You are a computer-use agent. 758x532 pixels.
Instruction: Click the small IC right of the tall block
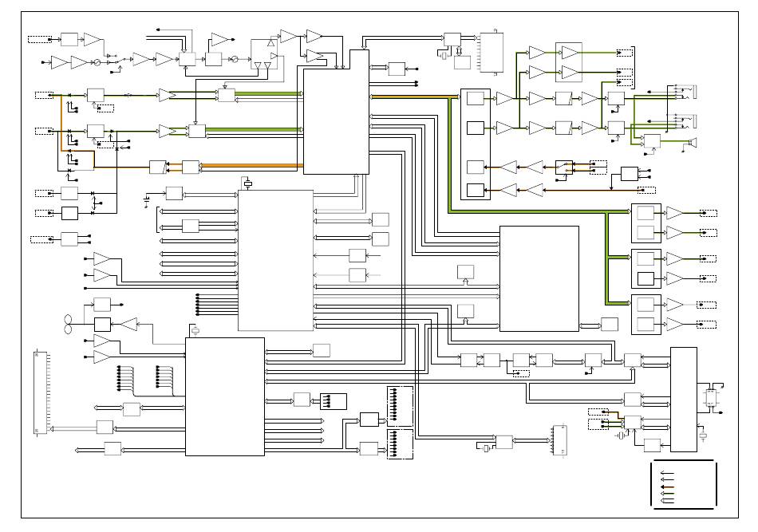click(x=711, y=398)
